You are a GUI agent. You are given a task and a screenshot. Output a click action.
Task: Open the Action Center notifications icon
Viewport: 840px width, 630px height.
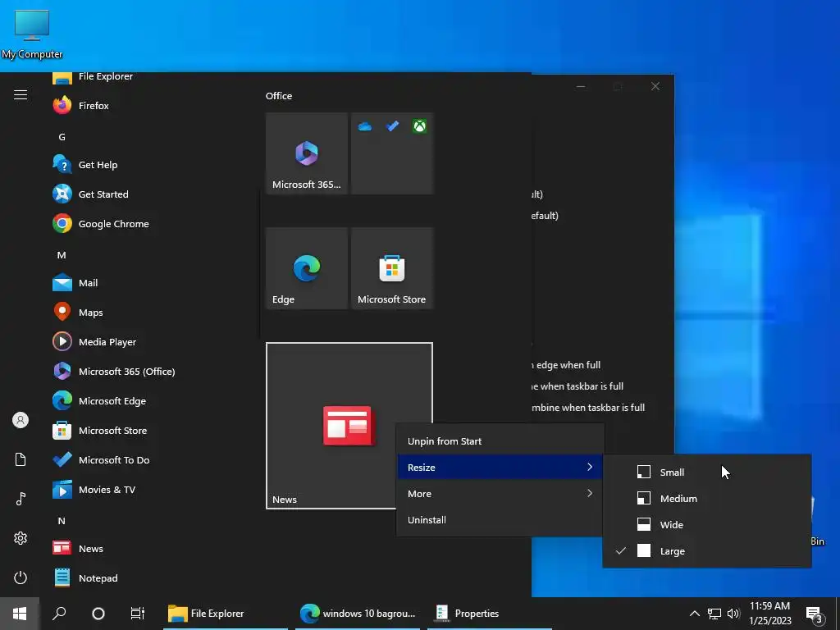[815, 614]
